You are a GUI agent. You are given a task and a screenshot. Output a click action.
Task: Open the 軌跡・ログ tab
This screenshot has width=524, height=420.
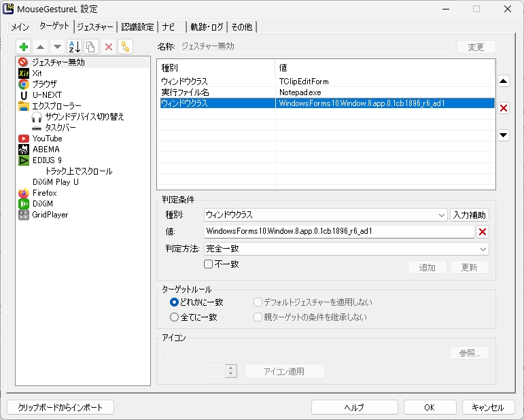click(x=206, y=27)
